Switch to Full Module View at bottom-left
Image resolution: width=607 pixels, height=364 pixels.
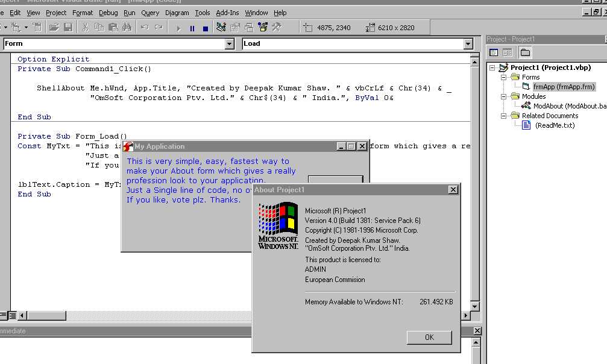click(13, 315)
